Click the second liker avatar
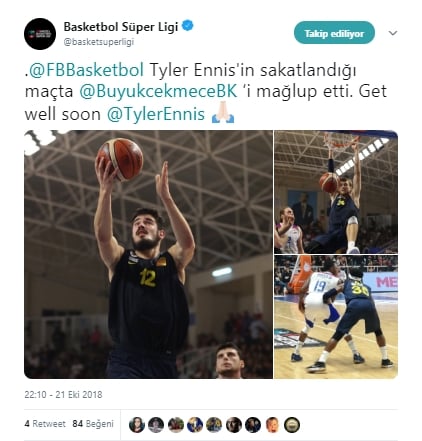422x441 pixels. [156, 425]
